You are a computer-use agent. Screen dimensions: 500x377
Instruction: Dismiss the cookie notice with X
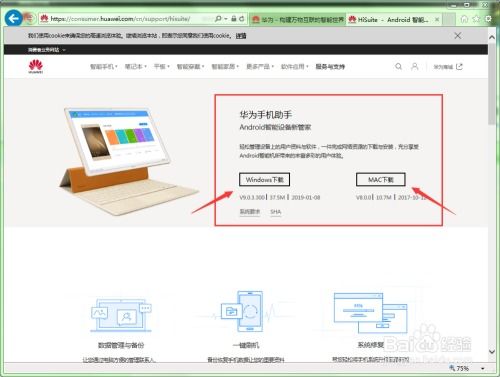(x=458, y=35)
